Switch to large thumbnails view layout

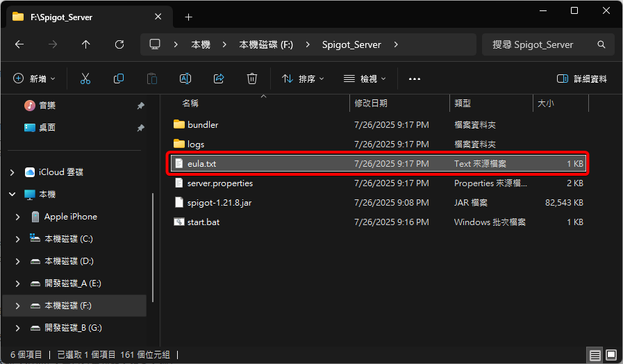pos(611,355)
